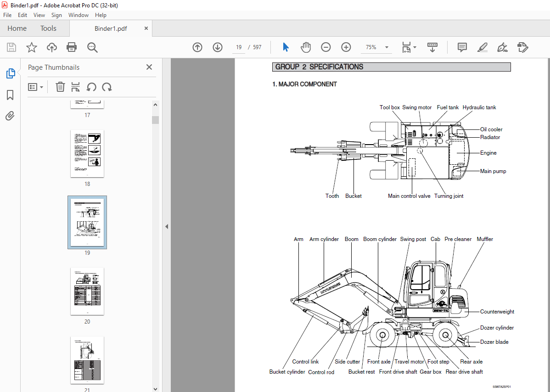Click the edit/share file icon
This screenshot has height=392, width=550.
tap(522, 47)
